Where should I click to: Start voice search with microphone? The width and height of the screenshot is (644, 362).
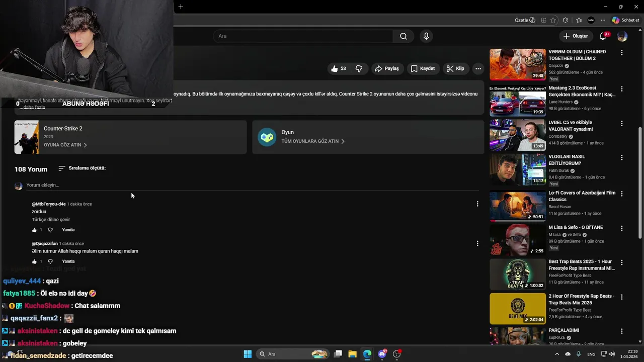click(426, 36)
